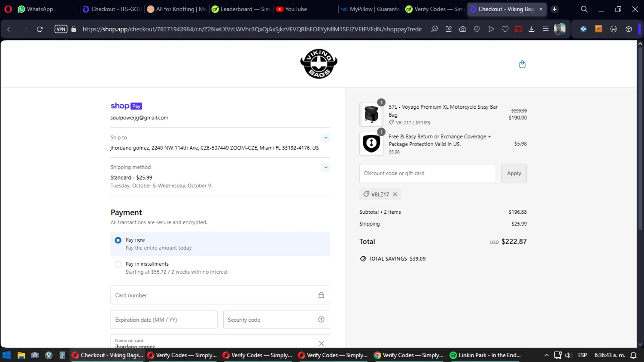Open the send page share icon

(x=449, y=29)
